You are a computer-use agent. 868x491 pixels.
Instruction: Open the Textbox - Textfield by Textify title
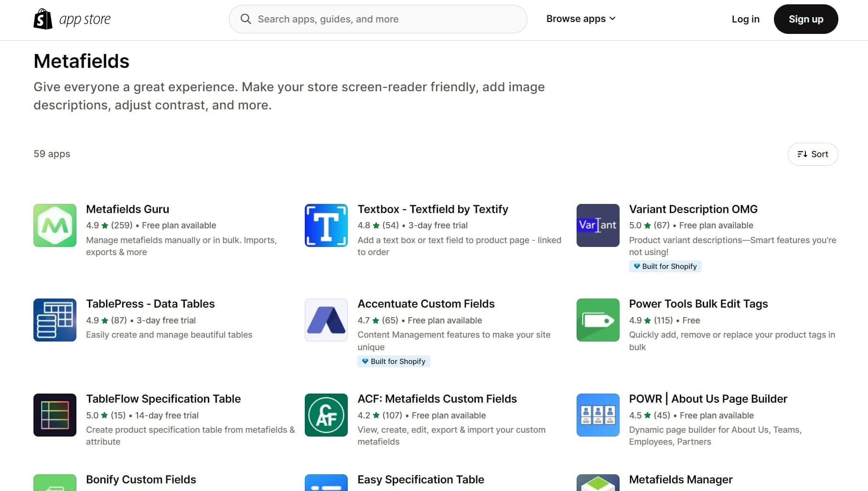pyautogui.click(x=433, y=209)
